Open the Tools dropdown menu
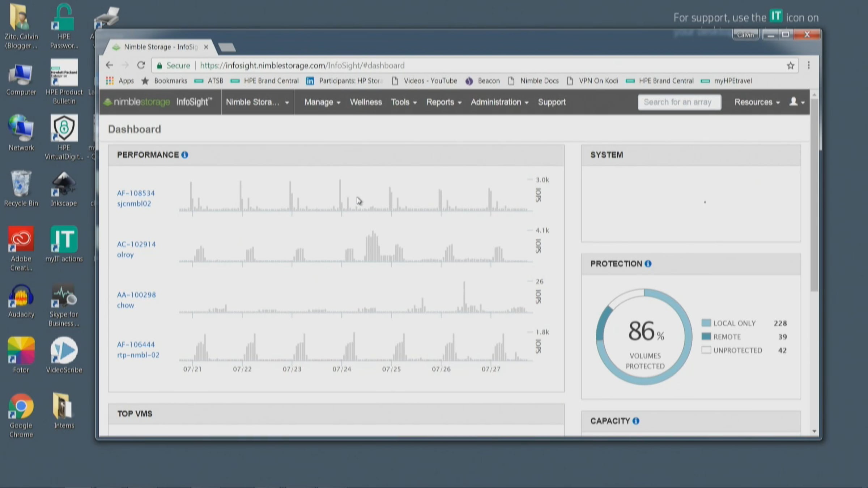This screenshot has width=868, height=488. click(x=404, y=102)
